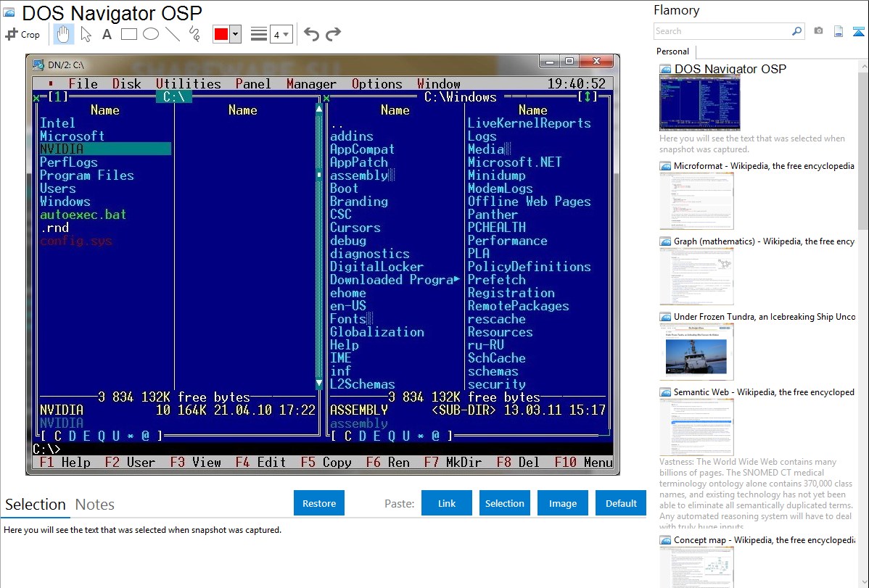Click the red color swatch
Viewport: 869px width, 588px height.
click(x=221, y=34)
